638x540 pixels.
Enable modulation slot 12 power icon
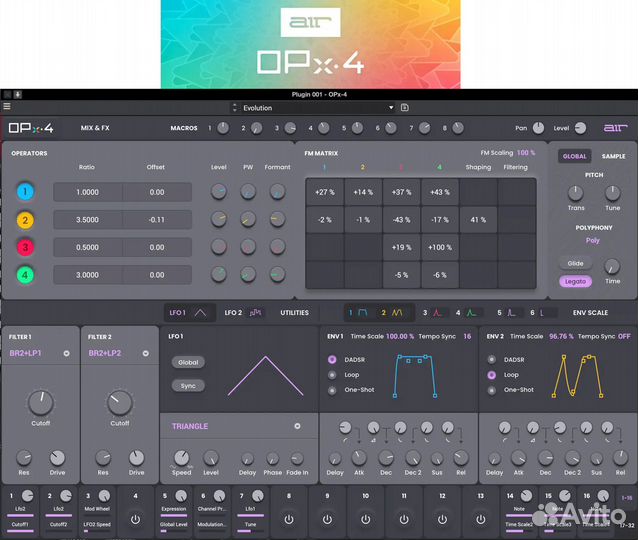tap(442, 520)
